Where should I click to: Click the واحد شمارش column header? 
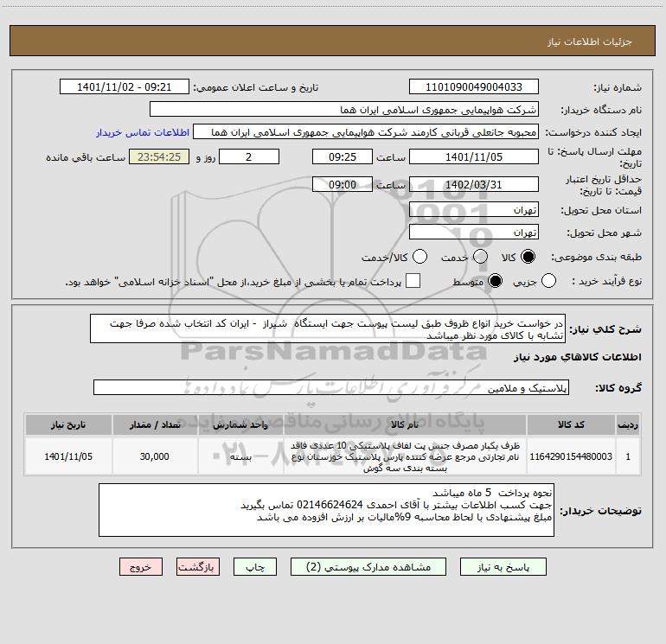[x=240, y=424]
